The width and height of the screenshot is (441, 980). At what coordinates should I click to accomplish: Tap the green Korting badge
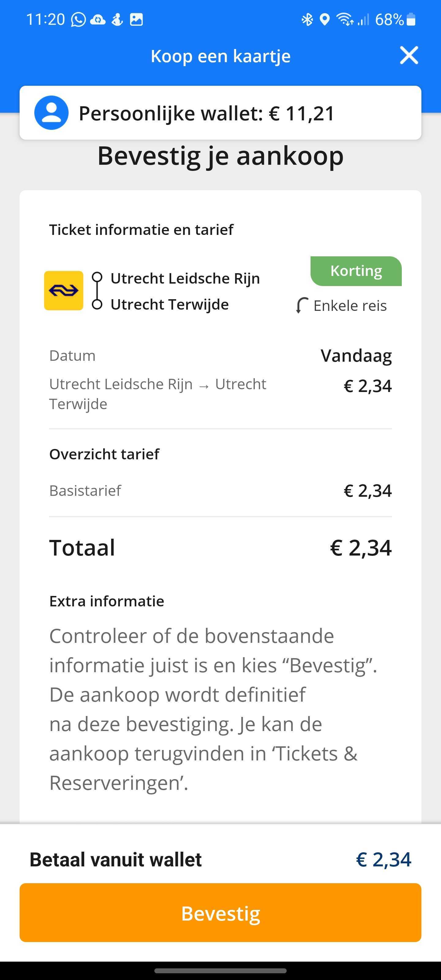tap(356, 271)
